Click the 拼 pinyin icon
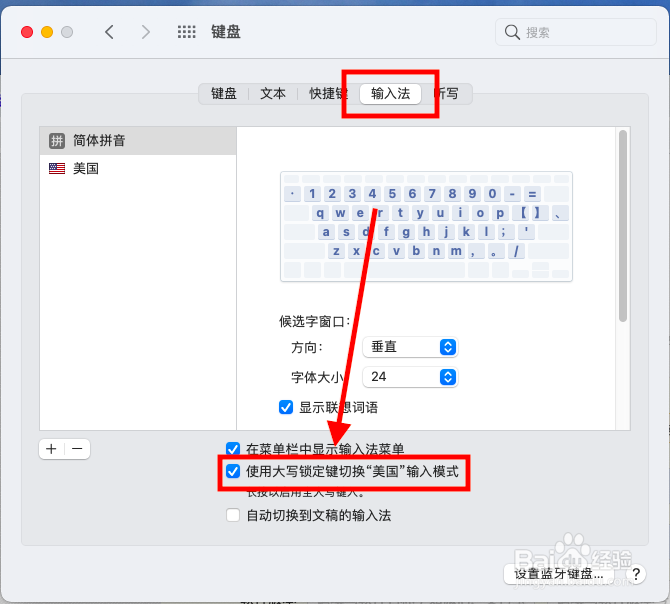Screen dimensions: 670x604 (x=56, y=141)
